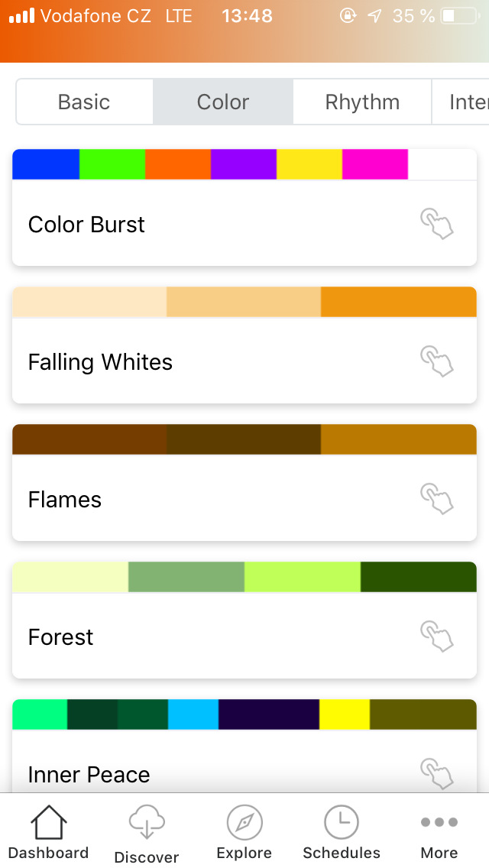Screen dimensions: 489x868
Task: Open the More menu dots
Action: 439,823
